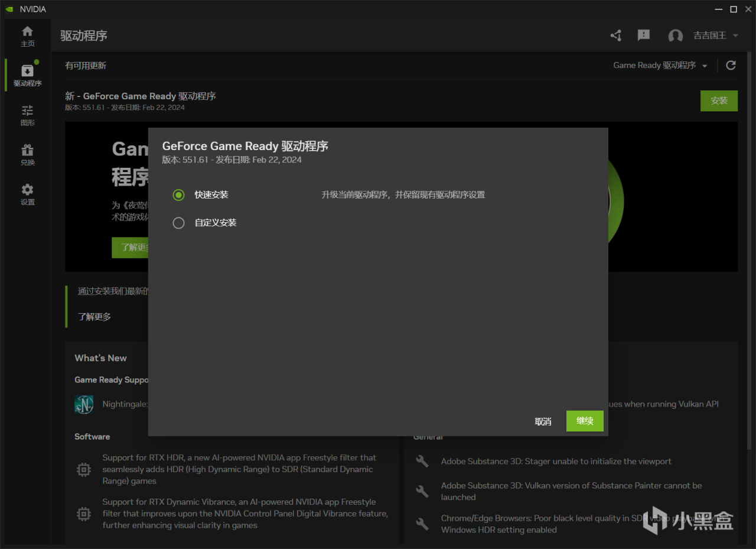Open the 主页 home sidebar icon

28,35
